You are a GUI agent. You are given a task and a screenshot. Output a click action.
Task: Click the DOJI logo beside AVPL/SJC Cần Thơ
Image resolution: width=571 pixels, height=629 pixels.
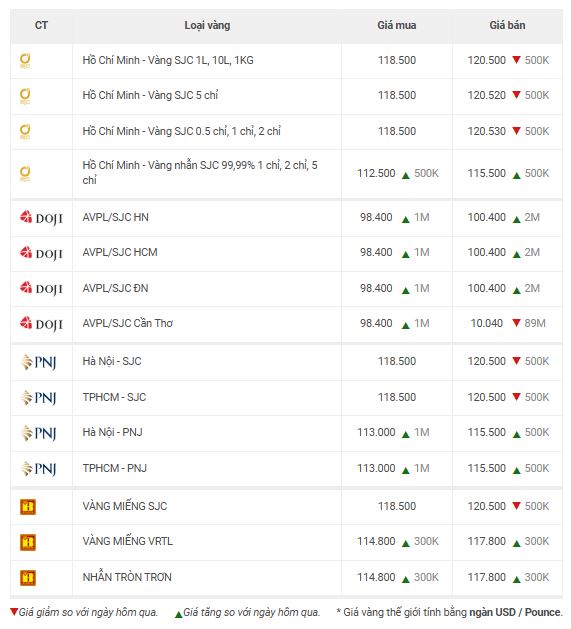pyautogui.click(x=41, y=324)
